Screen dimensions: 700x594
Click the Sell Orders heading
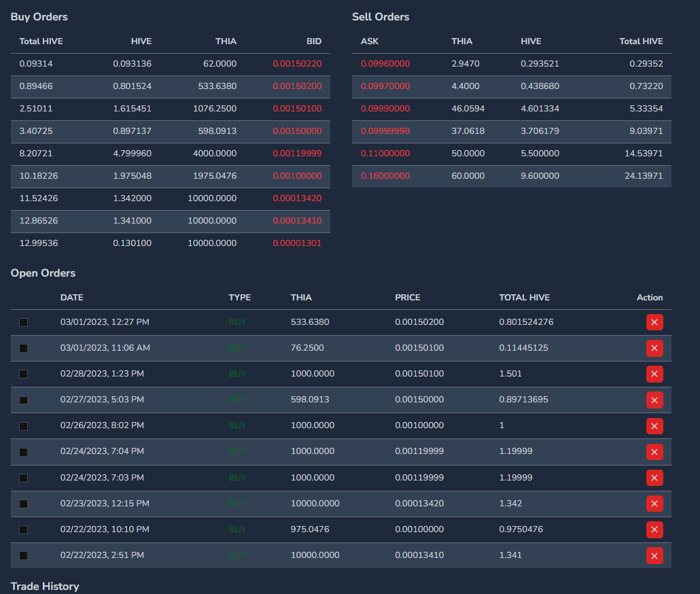[381, 17]
